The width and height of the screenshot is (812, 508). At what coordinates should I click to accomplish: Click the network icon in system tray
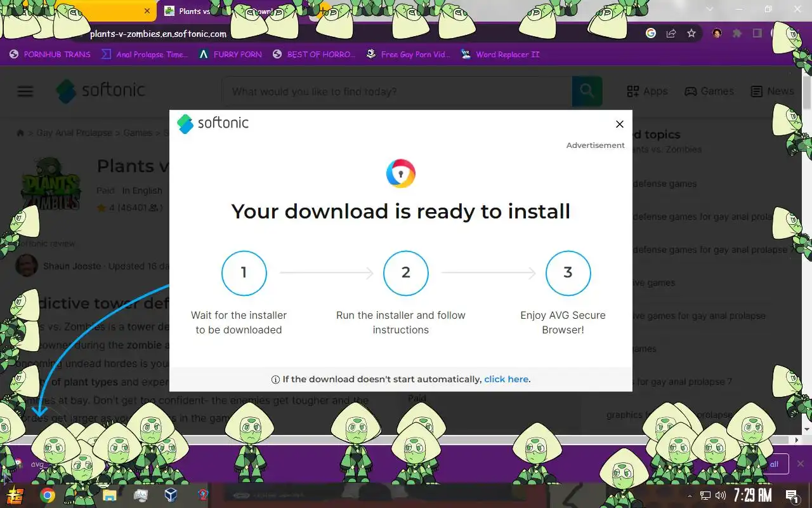coord(705,495)
